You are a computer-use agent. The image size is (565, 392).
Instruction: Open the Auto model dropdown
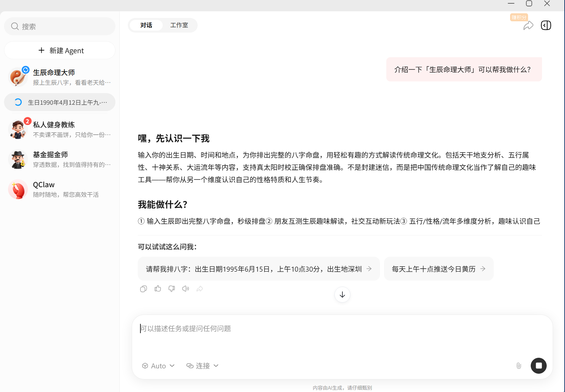158,366
